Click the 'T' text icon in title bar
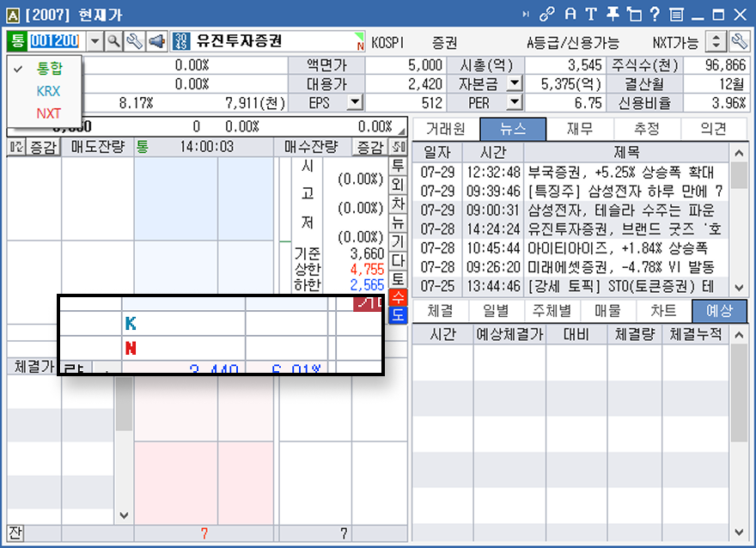 (x=591, y=15)
